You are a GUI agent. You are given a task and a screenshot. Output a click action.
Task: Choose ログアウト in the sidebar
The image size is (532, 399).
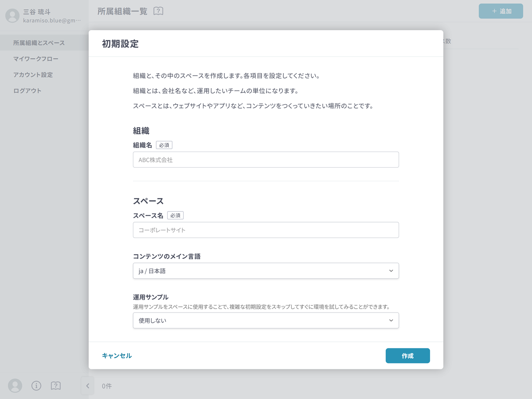click(x=27, y=91)
